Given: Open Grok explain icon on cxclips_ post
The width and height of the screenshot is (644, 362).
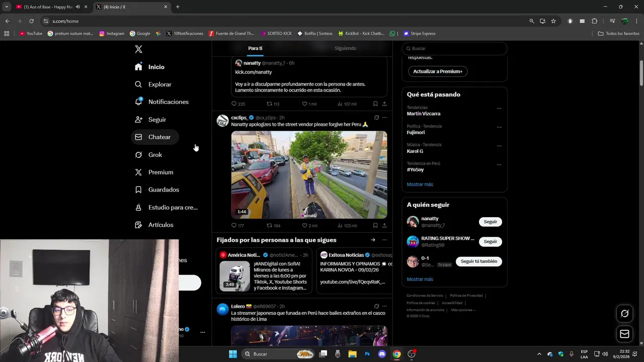Looking at the screenshot, I should (376, 118).
